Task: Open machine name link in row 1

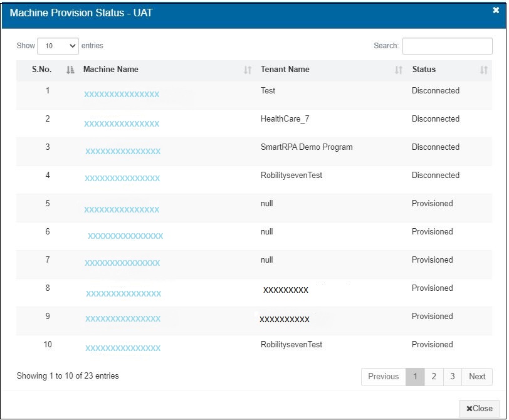Action: tap(122, 95)
